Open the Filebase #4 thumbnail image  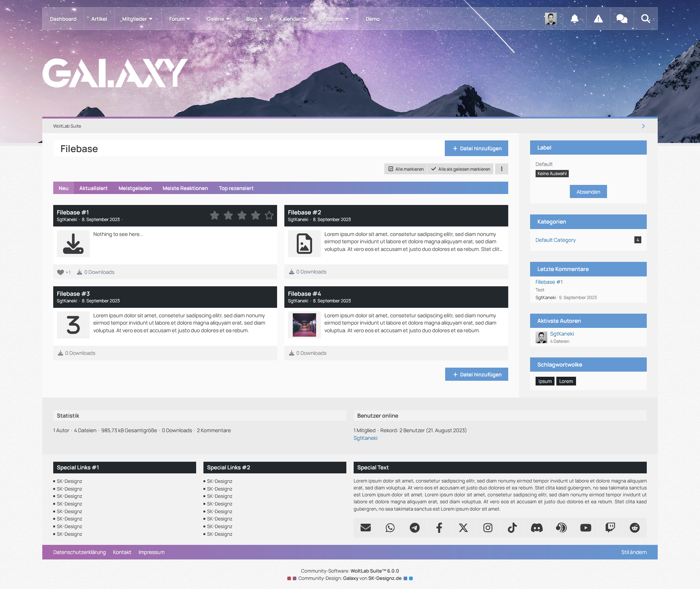[304, 325]
